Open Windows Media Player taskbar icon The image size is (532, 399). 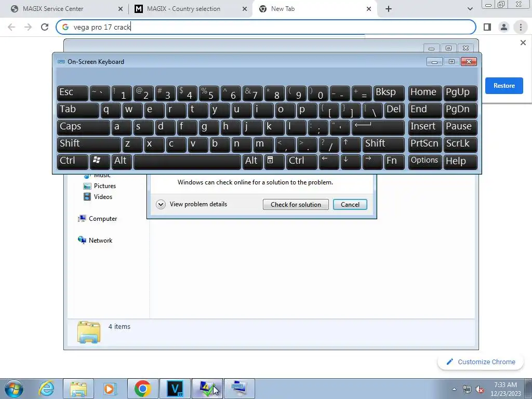(110, 389)
